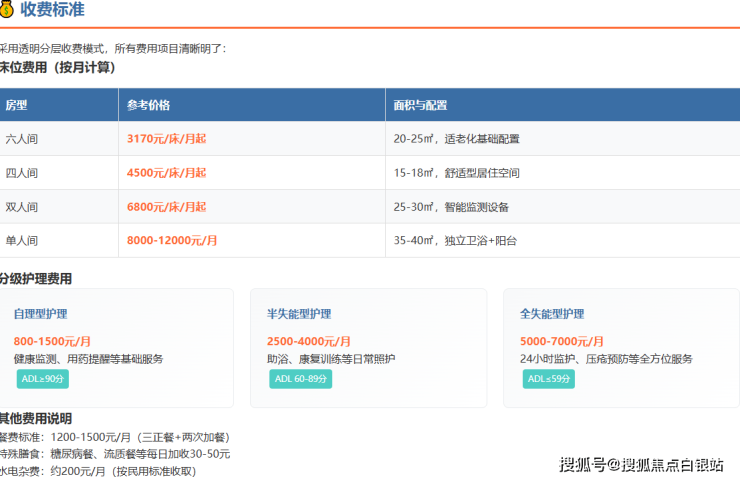Click the ADL≥90分 badge
Image resolution: width=740 pixels, height=481 pixels.
click(43, 379)
